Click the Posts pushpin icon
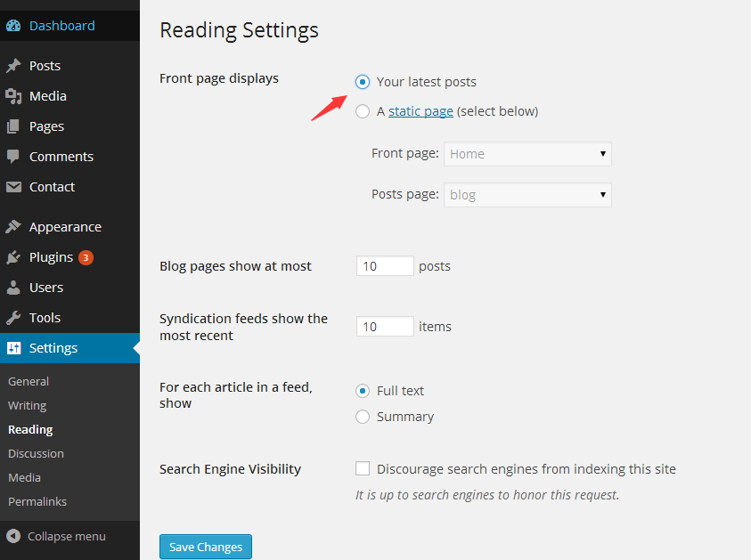This screenshot has width=751, height=560. tap(13, 66)
